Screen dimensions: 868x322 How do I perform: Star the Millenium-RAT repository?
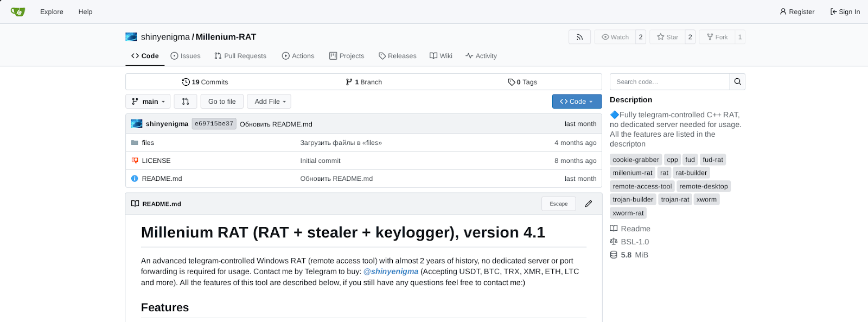coord(667,37)
